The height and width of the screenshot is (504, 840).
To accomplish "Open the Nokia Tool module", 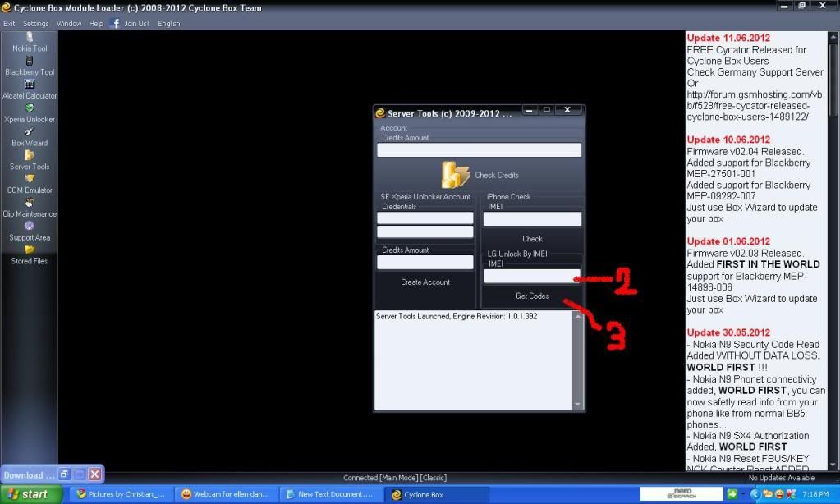I will [x=30, y=43].
